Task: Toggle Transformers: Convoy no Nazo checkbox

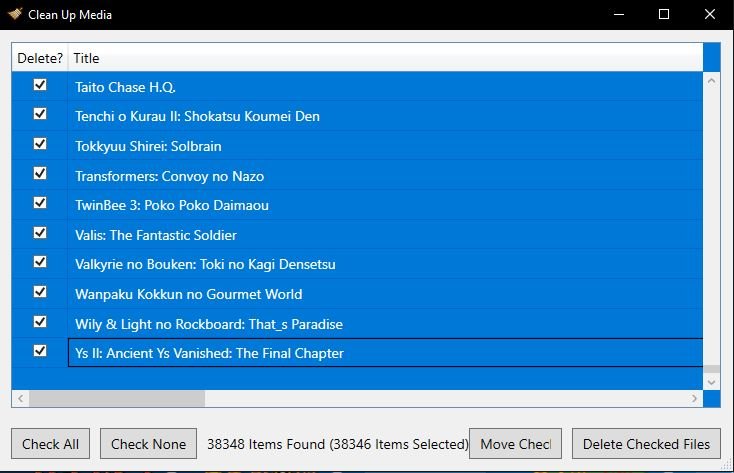Action: click(40, 173)
